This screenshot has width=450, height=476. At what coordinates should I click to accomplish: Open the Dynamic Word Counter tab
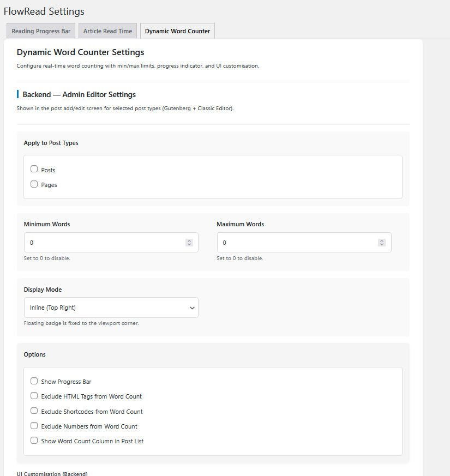tap(177, 31)
